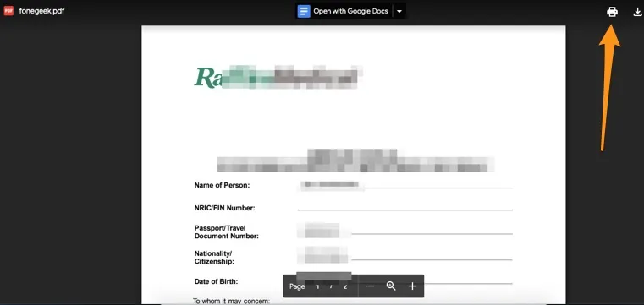Expand the Open with dropdown arrow
The height and width of the screenshot is (305, 644).
(x=399, y=12)
